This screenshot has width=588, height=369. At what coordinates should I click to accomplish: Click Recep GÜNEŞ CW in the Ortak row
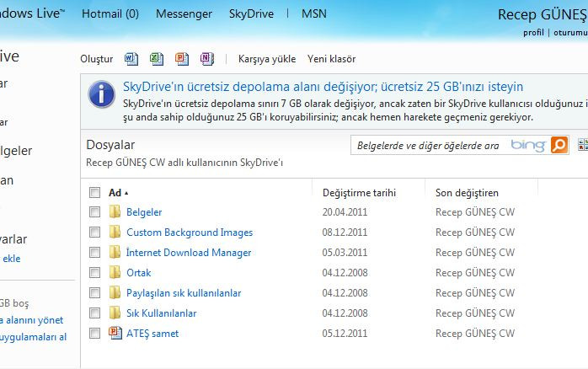tap(475, 273)
